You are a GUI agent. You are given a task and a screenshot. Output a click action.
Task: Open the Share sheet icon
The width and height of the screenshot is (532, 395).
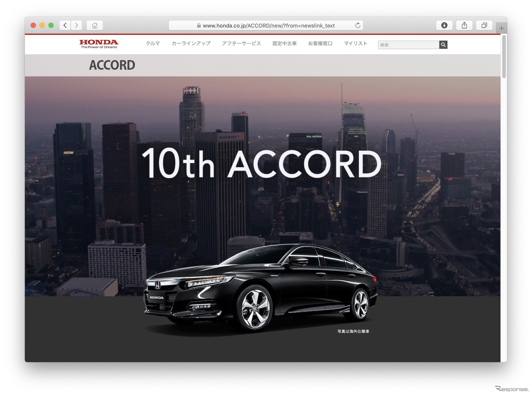point(464,26)
